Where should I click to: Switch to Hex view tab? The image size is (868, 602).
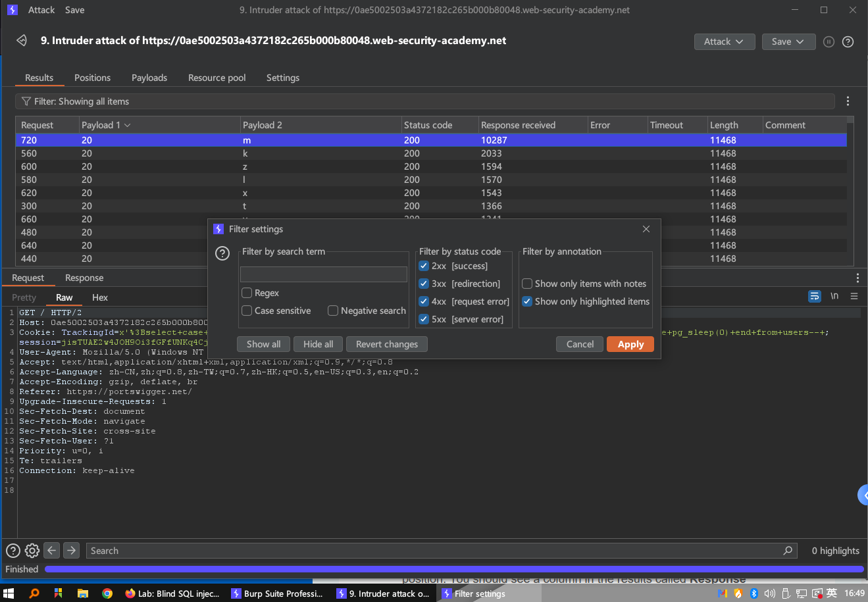100,297
